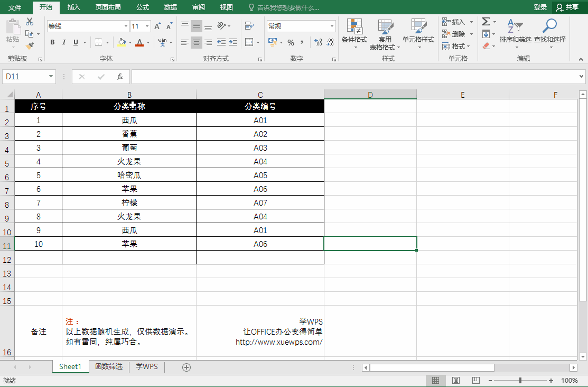Viewport: 588px width, 387px height.
Task: Open Find and Select (查找和选择)
Action: coord(550,33)
